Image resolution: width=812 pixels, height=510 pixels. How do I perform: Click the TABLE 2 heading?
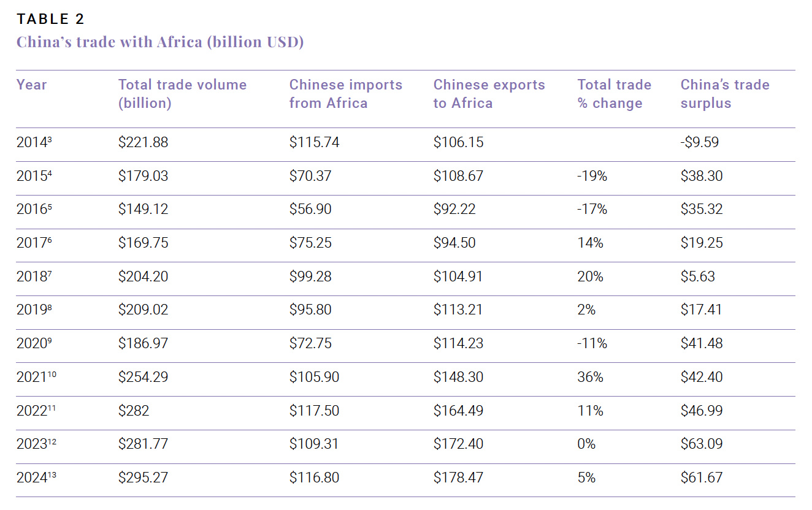coord(50,19)
